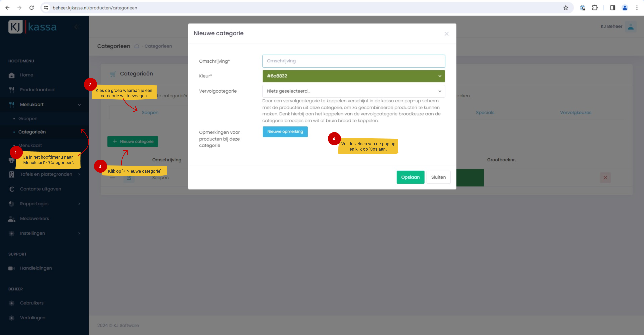Click the edit pencil icon on Soepen row
The height and width of the screenshot is (335, 644).
coord(129,178)
